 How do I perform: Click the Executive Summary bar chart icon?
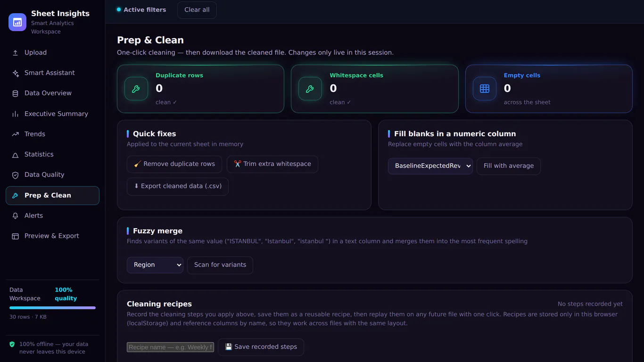(15, 114)
